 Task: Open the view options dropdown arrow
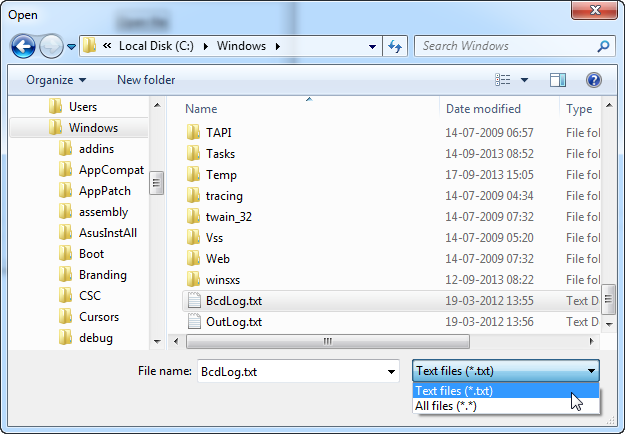525,79
